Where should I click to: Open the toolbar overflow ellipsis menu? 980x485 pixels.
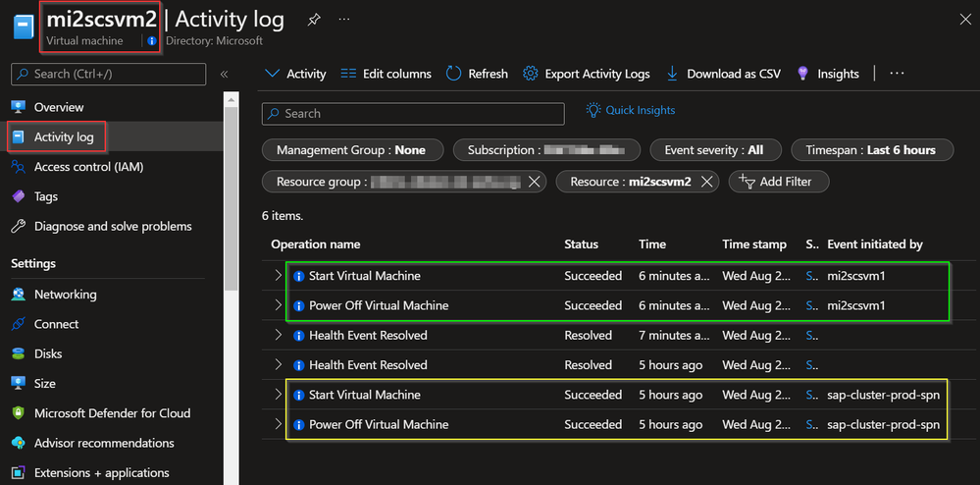(897, 74)
